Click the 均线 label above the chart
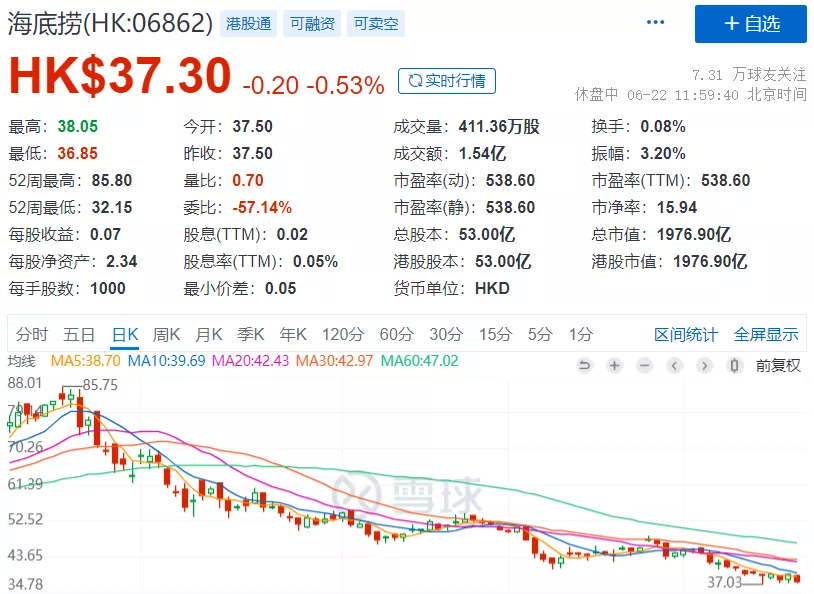This screenshot has height=594, width=814. click(x=22, y=361)
